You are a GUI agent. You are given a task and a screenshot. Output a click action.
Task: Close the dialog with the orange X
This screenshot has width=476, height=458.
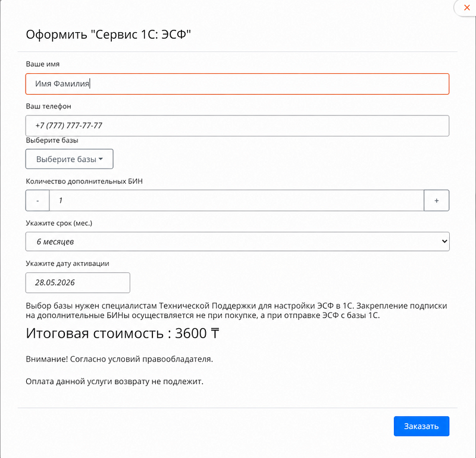point(467,8)
